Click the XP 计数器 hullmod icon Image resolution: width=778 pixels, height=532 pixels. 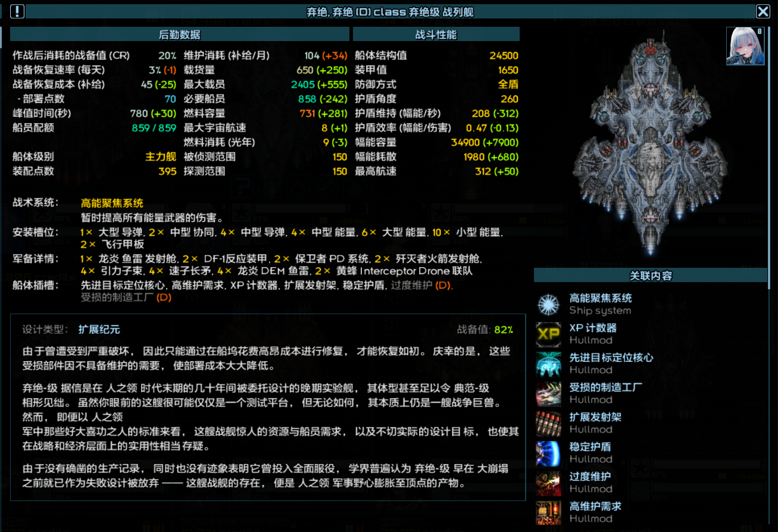pos(548,334)
